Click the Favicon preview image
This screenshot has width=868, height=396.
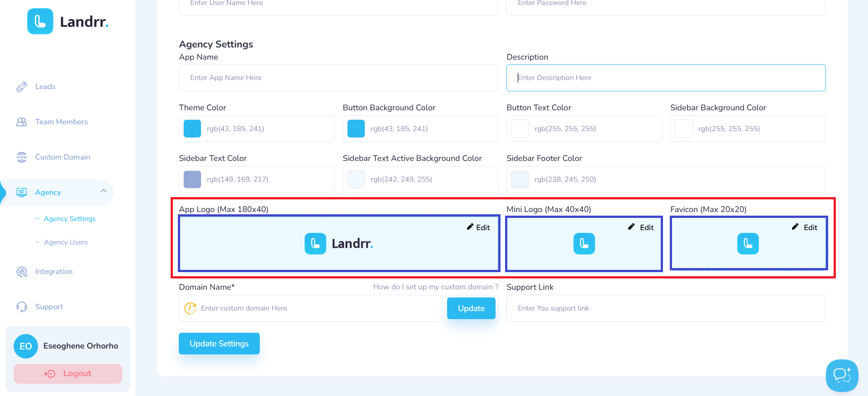(748, 244)
